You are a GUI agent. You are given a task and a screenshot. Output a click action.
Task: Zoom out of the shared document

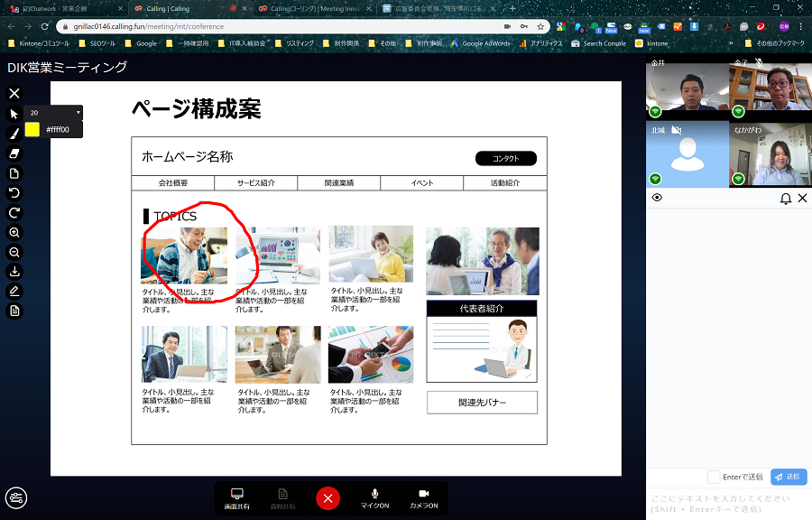point(14,252)
